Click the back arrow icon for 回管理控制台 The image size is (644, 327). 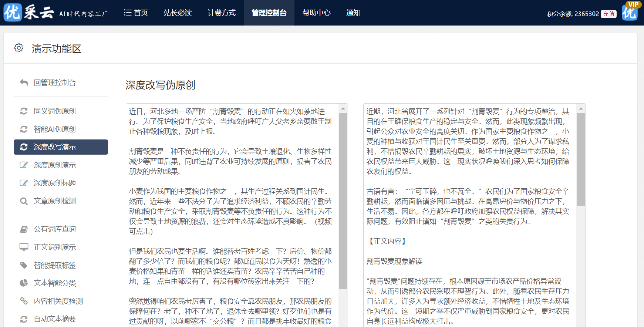point(24,82)
